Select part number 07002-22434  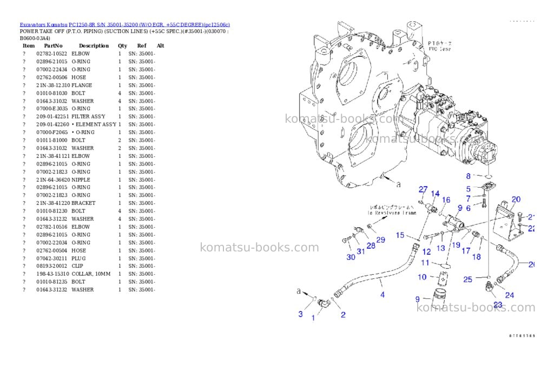(51, 70)
